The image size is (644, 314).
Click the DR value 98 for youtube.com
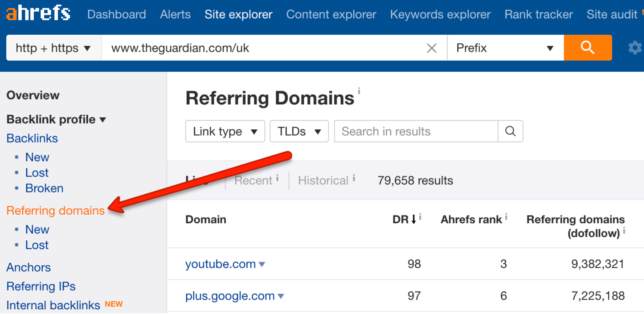pos(414,264)
